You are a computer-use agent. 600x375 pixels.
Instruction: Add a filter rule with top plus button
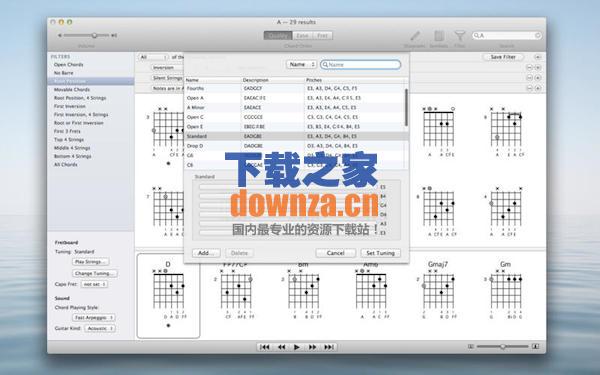click(538, 57)
